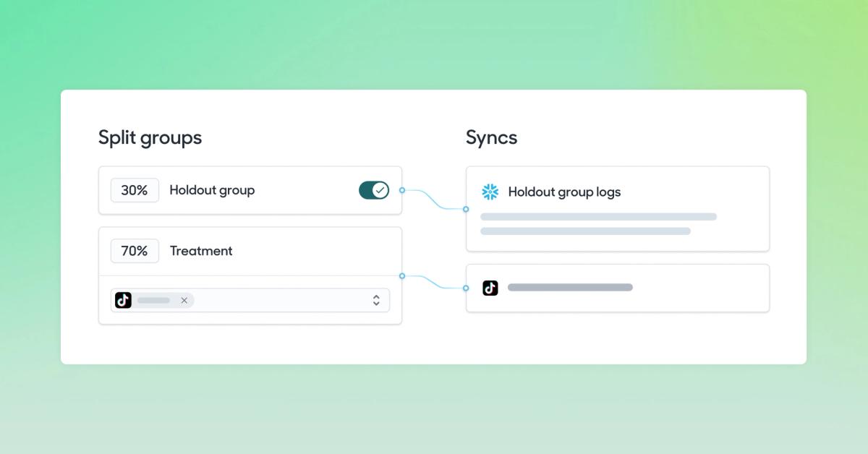The image size is (868, 454).
Task: Click the up-down chevron in the Treatment dropdown
Action: tap(375, 299)
